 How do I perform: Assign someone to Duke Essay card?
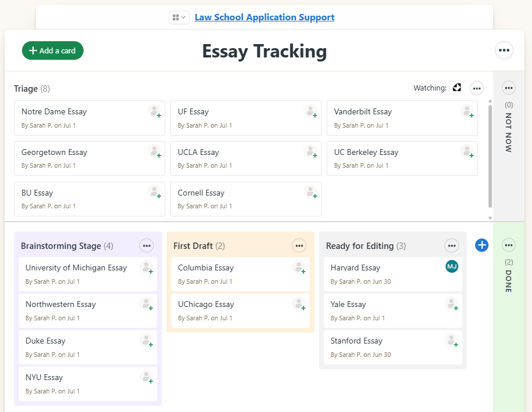point(147,341)
